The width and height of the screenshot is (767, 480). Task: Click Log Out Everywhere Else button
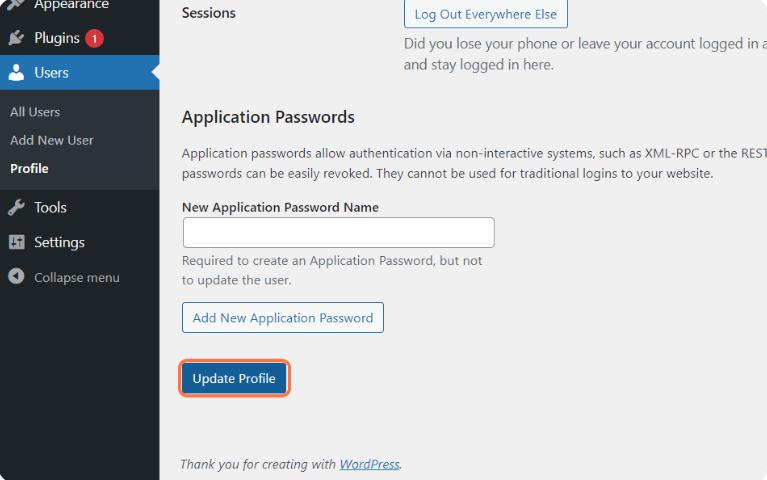[486, 14]
